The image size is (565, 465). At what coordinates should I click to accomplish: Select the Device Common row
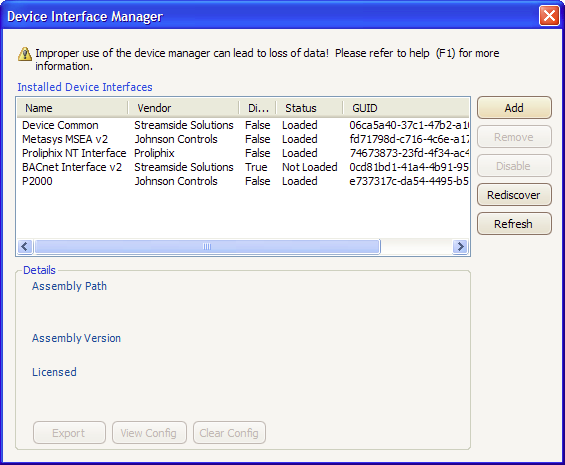point(243,125)
